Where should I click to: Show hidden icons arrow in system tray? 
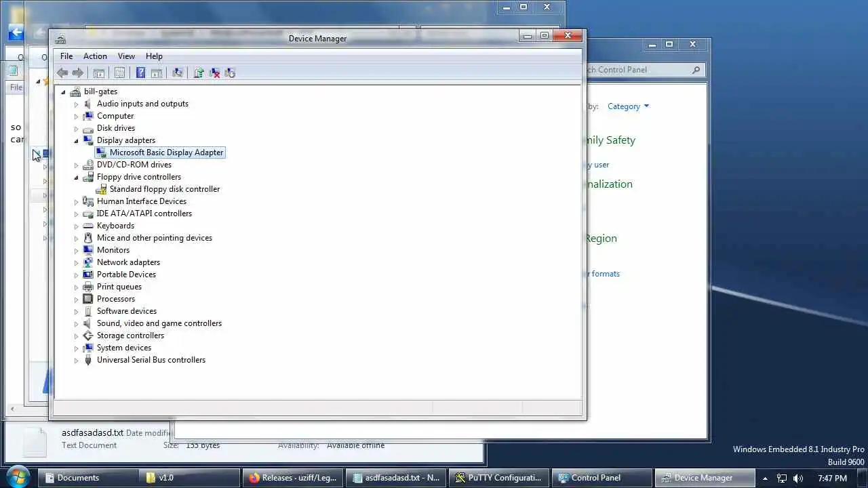(765, 478)
